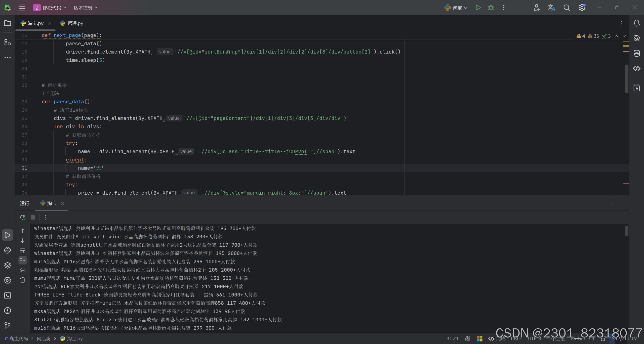Open the run toolbar more actions menu
Screen dimensions: 644x344
tap(45, 217)
